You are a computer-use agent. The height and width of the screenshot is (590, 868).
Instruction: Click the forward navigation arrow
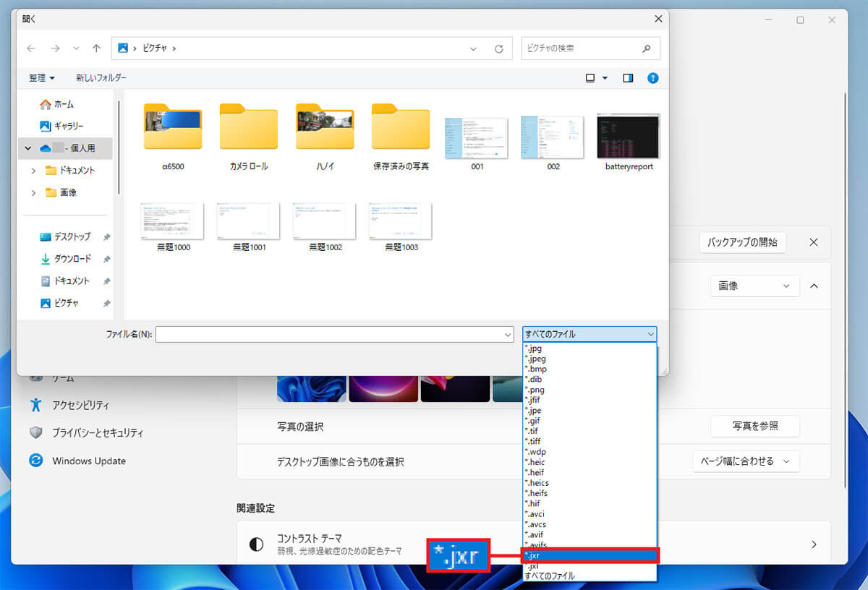(55, 48)
